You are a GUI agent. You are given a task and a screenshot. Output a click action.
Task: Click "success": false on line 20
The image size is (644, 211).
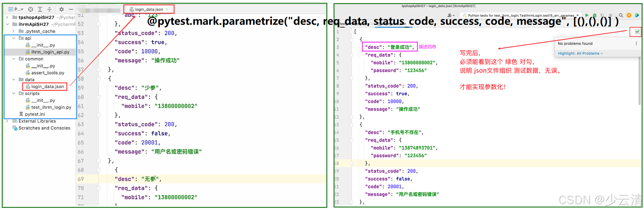tap(389, 179)
